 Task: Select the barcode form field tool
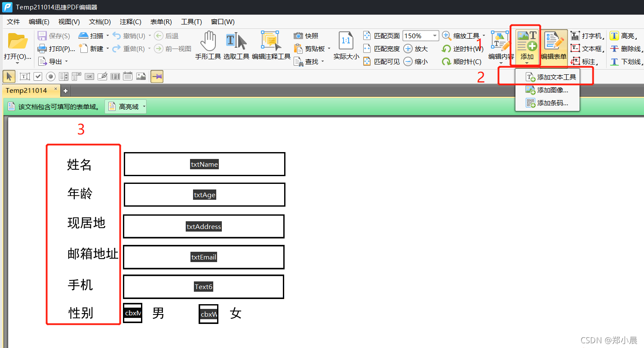coord(115,76)
